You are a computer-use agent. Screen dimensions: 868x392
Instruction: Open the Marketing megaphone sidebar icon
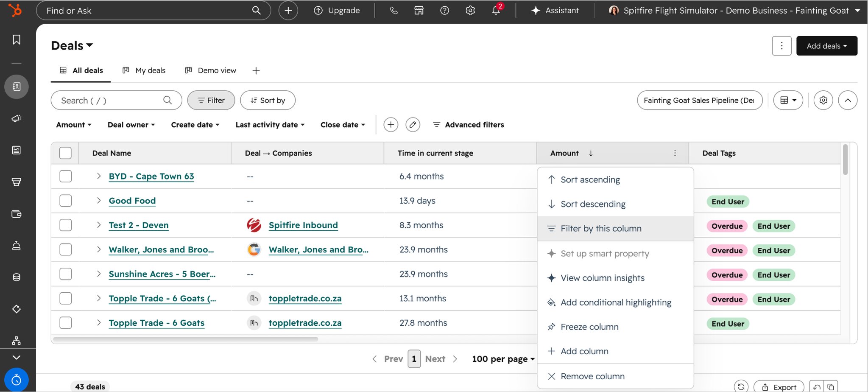pos(17,118)
